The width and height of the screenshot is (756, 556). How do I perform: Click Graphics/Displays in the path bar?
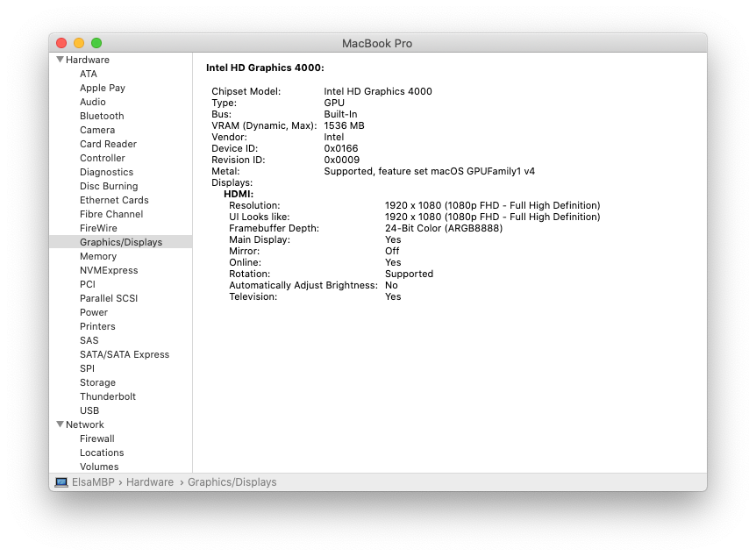click(x=232, y=482)
